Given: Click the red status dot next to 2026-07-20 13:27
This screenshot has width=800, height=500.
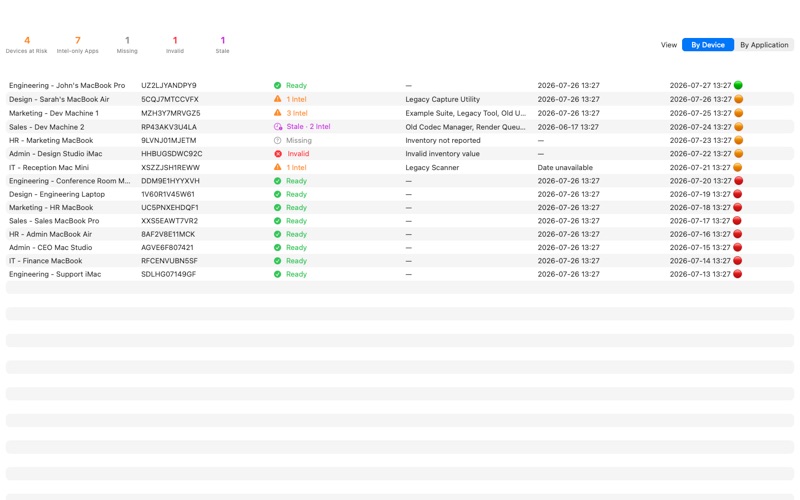Looking at the screenshot, I should (738, 181).
